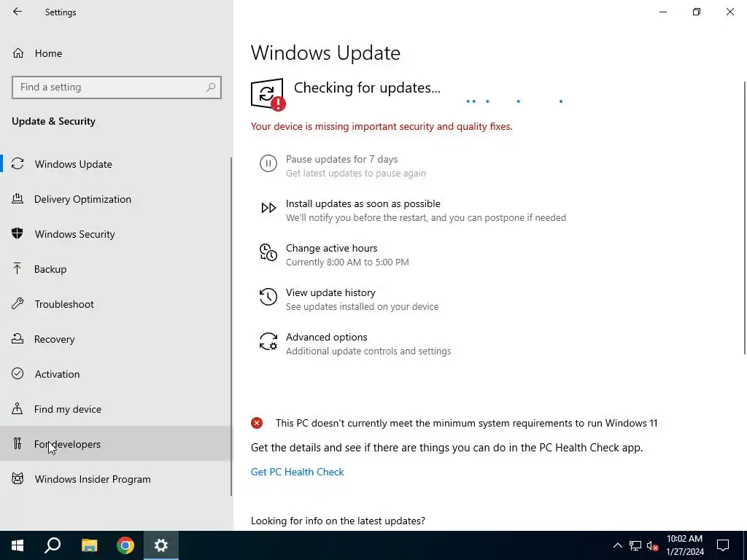Click the search magnifier in Find a setting
Screen dimensions: 747x560
pyautogui.click(x=211, y=87)
